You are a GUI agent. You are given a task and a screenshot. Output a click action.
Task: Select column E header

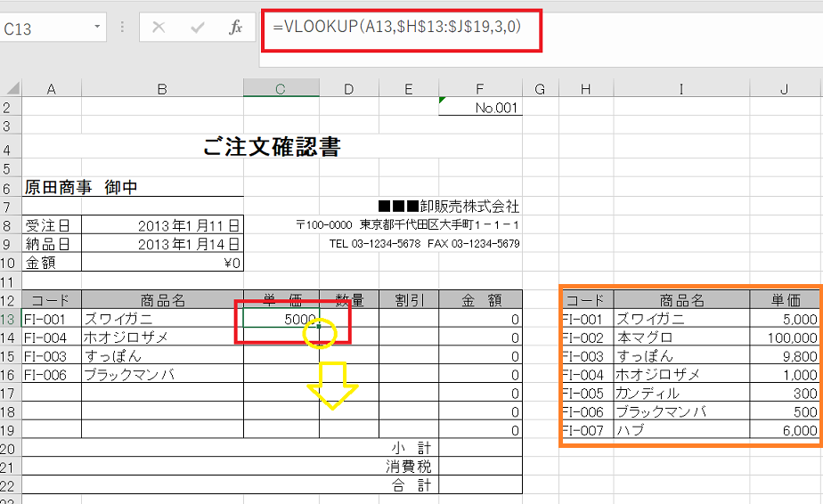408,89
